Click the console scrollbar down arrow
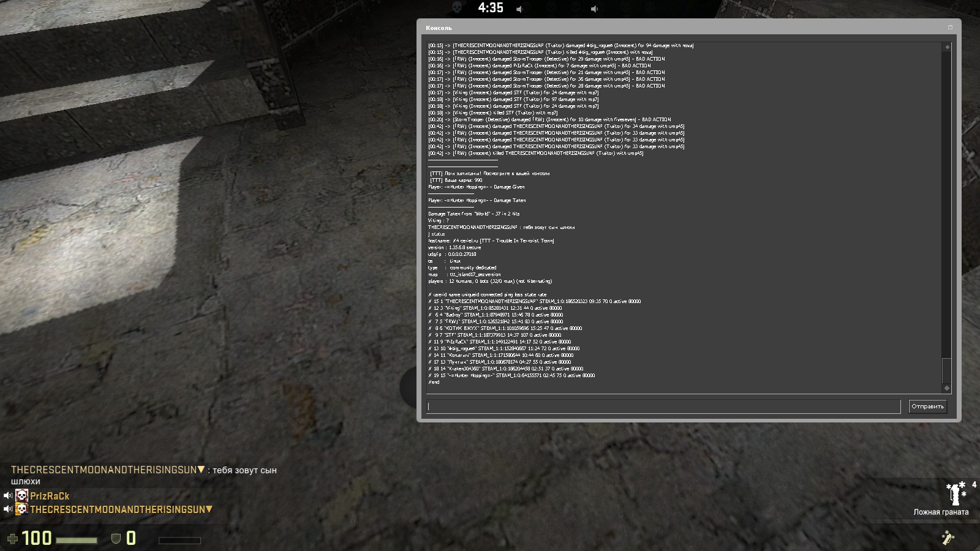Image resolution: width=980 pixels, height=551 pixels. click(x=947, y=388)
